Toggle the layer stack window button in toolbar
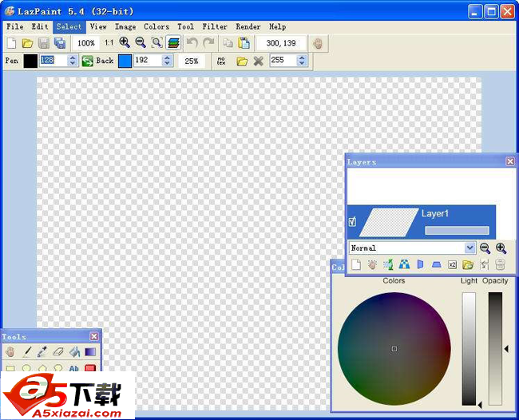Screen dimensions: 519x420 [173, 42]
